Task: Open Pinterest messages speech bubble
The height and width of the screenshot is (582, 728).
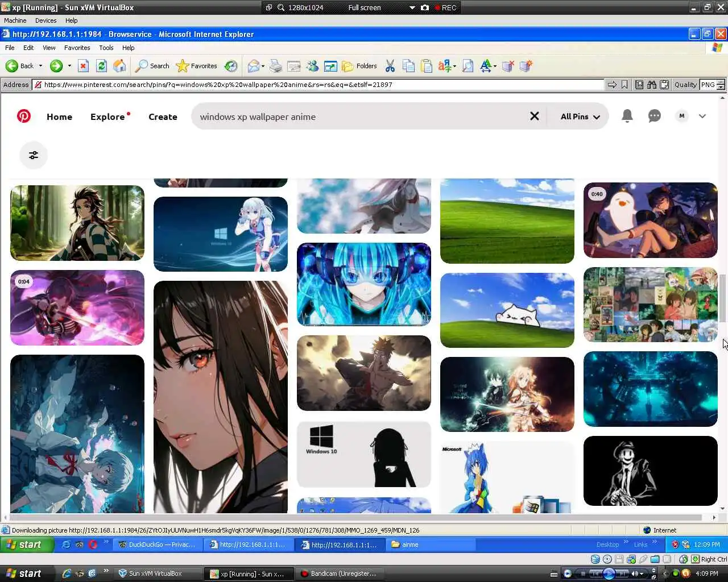Action: pyautogui.click(x=655, y=116)
